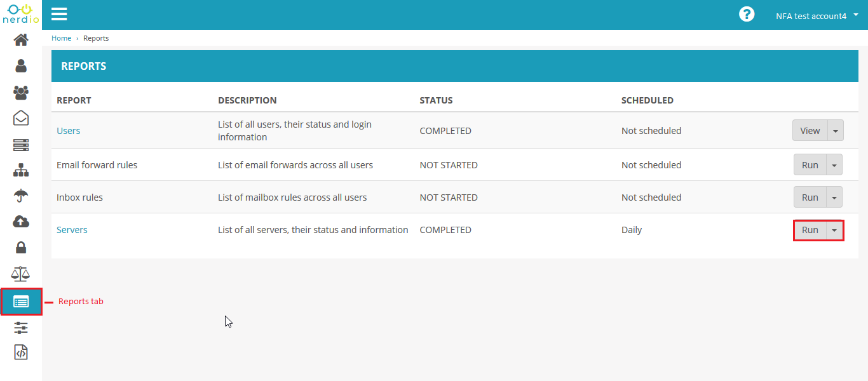Open the umbrella sidebar icon

coord(21,196)
